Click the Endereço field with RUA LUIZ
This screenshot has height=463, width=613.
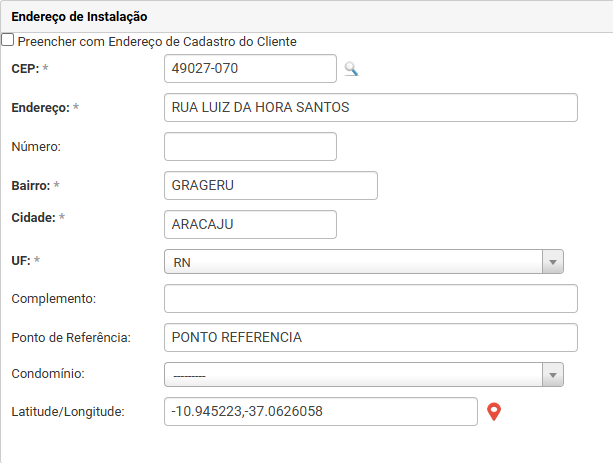click(370, 107)
